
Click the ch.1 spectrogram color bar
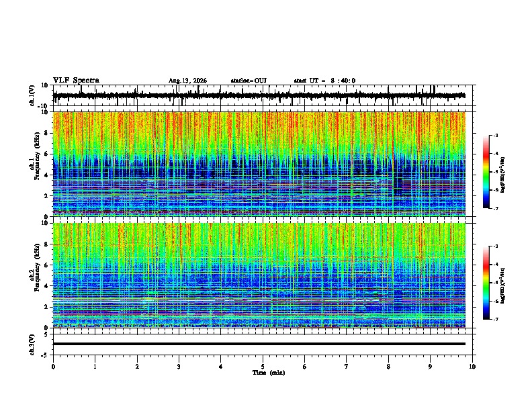(486, 172)
